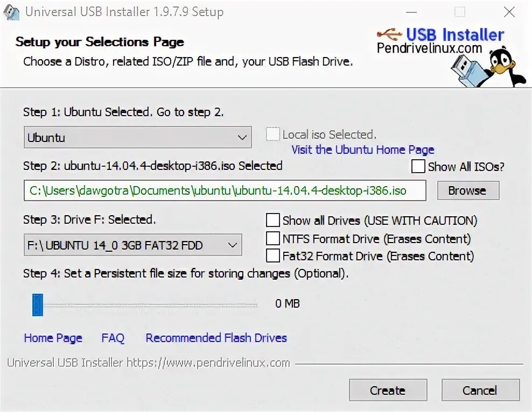Enable Show All ISOs checkbox
This screenshot has width=532, height=412.
[418, 166]
